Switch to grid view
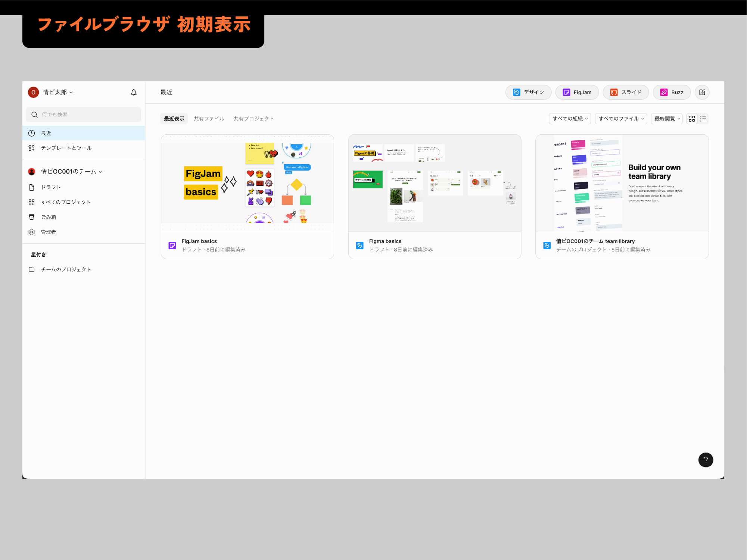The height and width of the screenshot is (560, 747). (692, 119)
